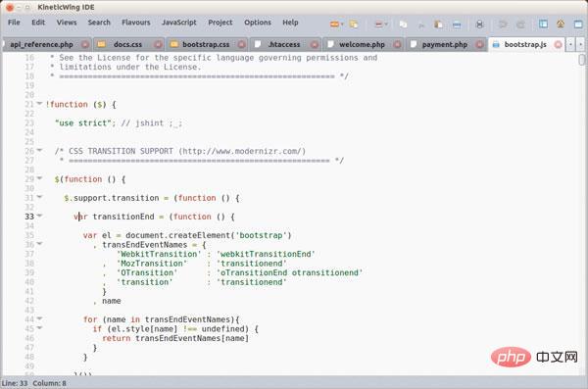Open the Options menu
This screenshot has width=588, height=389.
point(257,23)
